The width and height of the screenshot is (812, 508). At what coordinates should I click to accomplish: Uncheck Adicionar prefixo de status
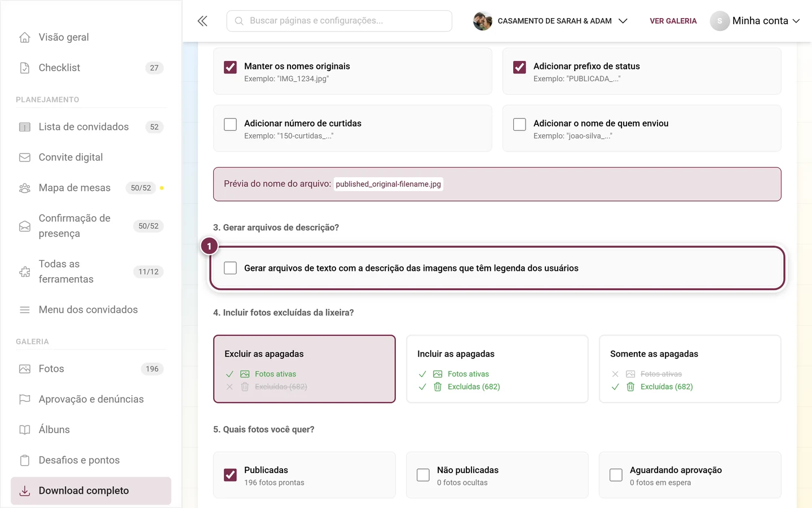click(x=519, y=67)
